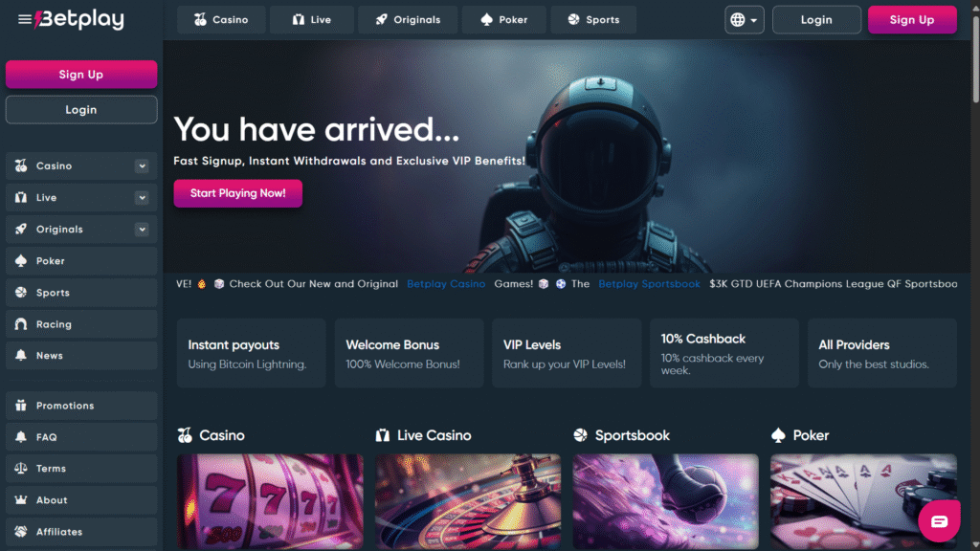The image size is (980, 551).
Task: Click the Promotions gift icon in sidebar
Action: (x=21, y=406)
